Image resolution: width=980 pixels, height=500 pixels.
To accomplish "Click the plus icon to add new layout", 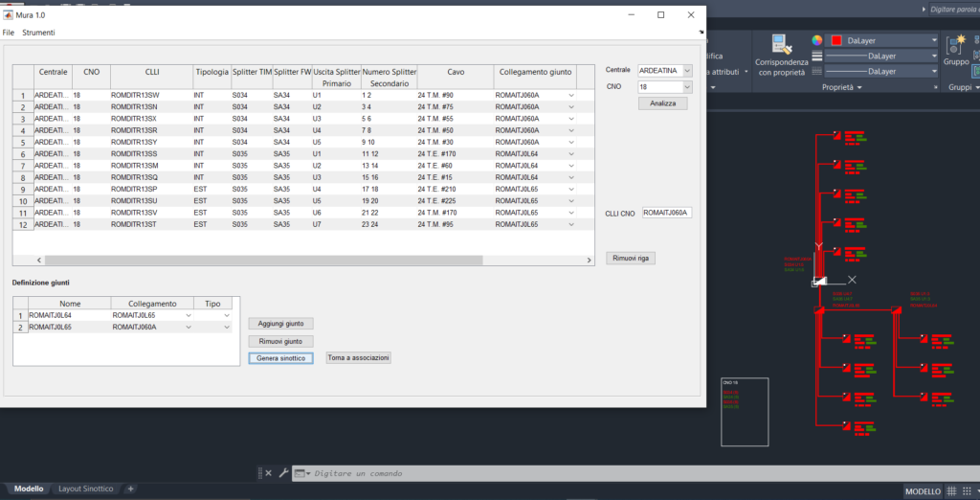I will point(130,489).
